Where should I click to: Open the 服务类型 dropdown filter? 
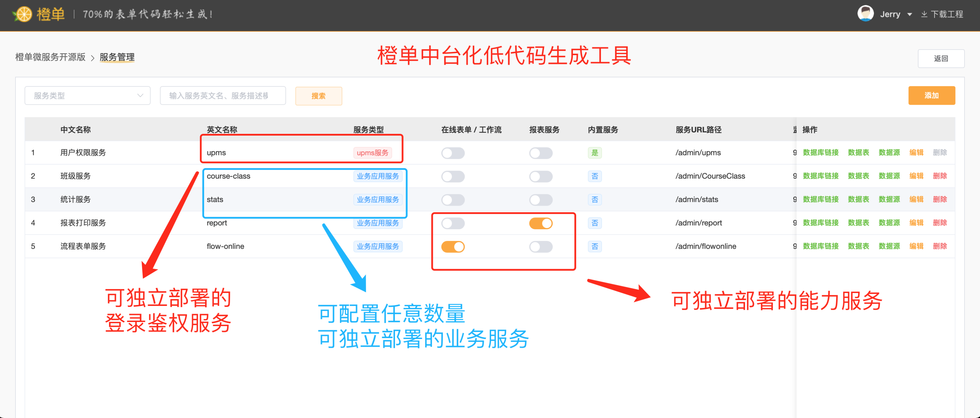(x=87, y=96)
